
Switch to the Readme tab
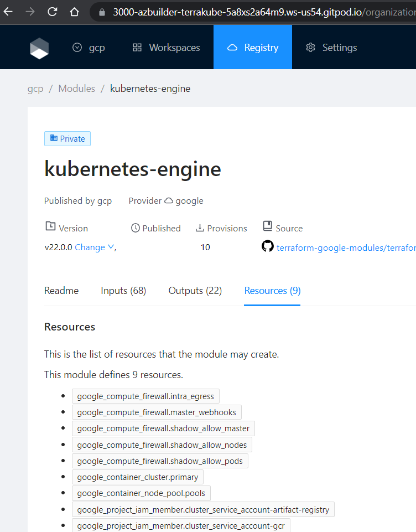coord(61,291)
